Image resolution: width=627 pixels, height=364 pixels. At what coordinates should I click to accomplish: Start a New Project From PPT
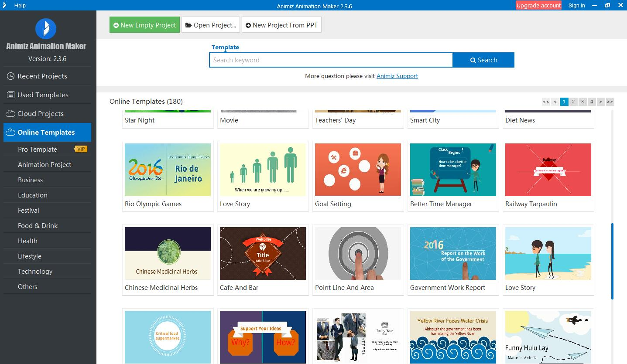(x=281, y=25)
